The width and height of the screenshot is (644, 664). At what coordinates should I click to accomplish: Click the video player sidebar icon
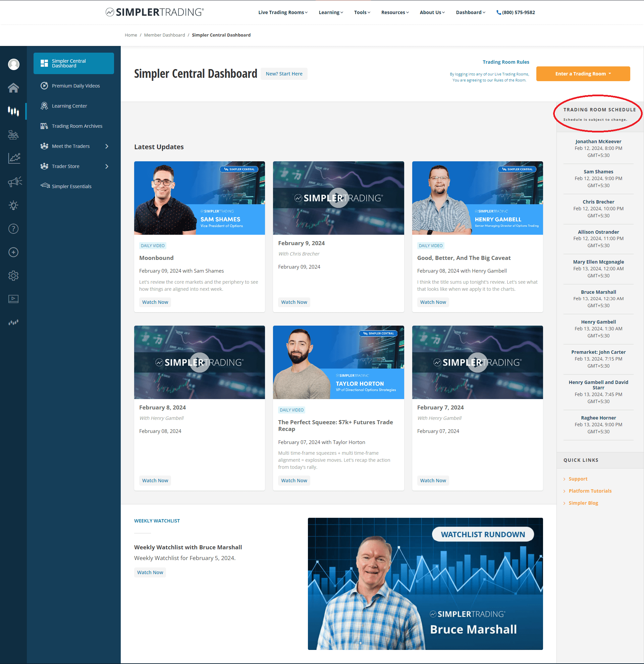click(13, 299)
